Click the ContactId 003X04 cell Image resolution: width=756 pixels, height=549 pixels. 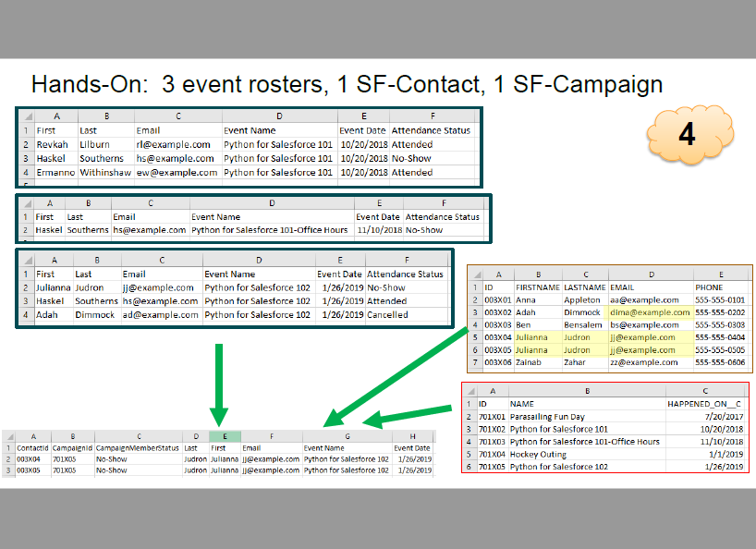point(32,459)
